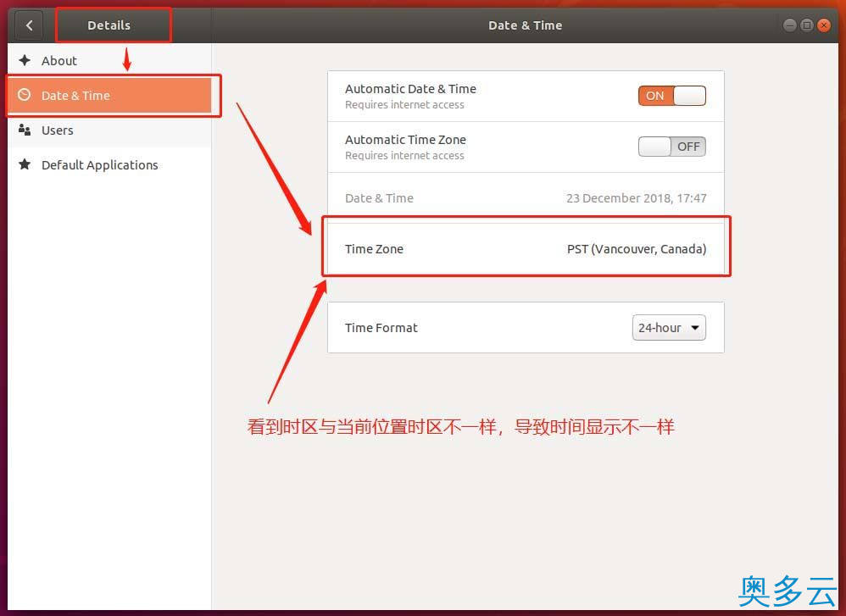Viewport: 846px width, 616px height.
Task: Go to Default Applications in the sidebar
Action: 99,165
